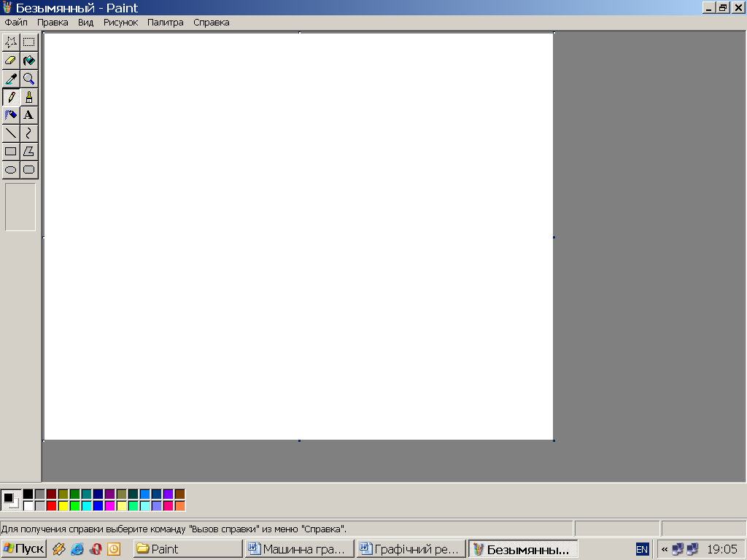Click the Пуск start button
The image size is (747, 560).
coord(23,549)
